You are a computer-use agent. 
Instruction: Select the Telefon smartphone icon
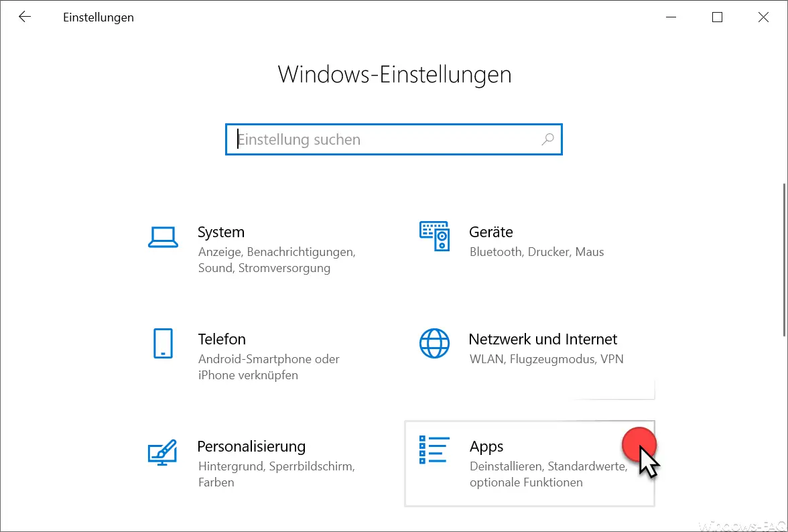(x=163, y=343)
